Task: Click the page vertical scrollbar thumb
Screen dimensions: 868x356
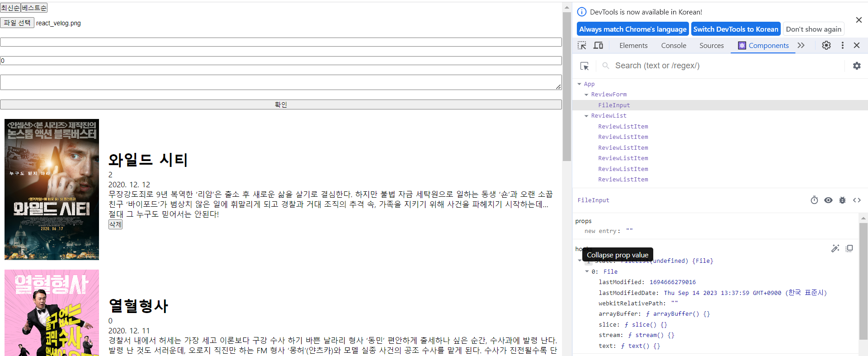Action: 567,86
